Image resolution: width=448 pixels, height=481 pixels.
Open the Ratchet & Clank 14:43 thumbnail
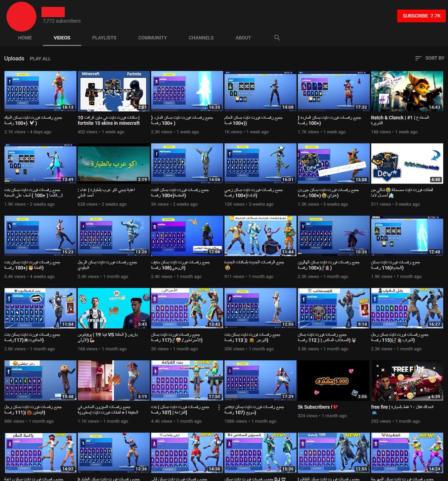point(407,91)
